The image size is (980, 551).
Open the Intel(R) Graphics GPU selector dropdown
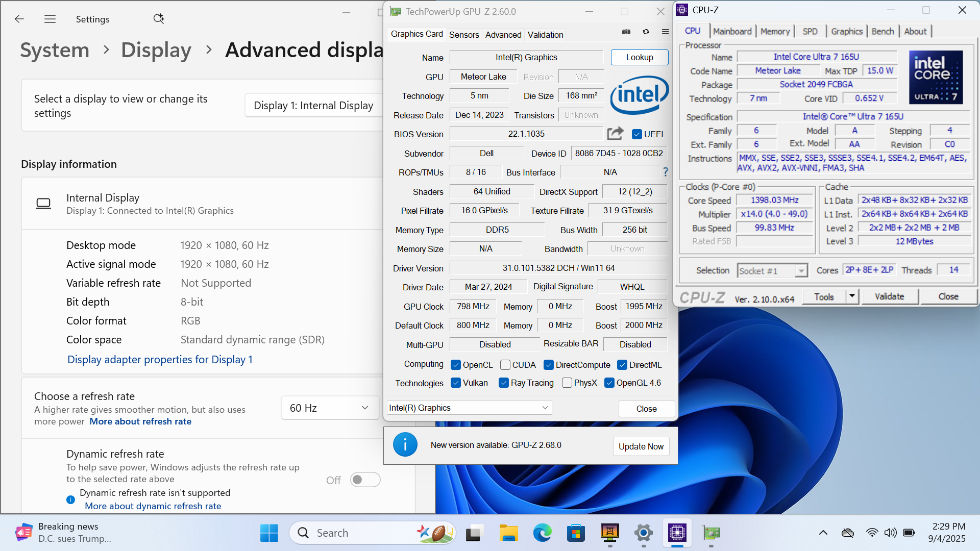pos(469,408)
